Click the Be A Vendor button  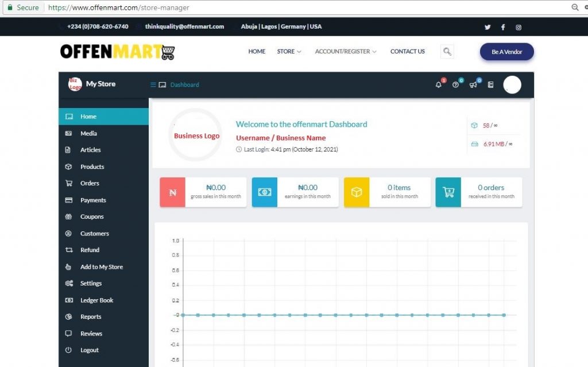(506, 52)
